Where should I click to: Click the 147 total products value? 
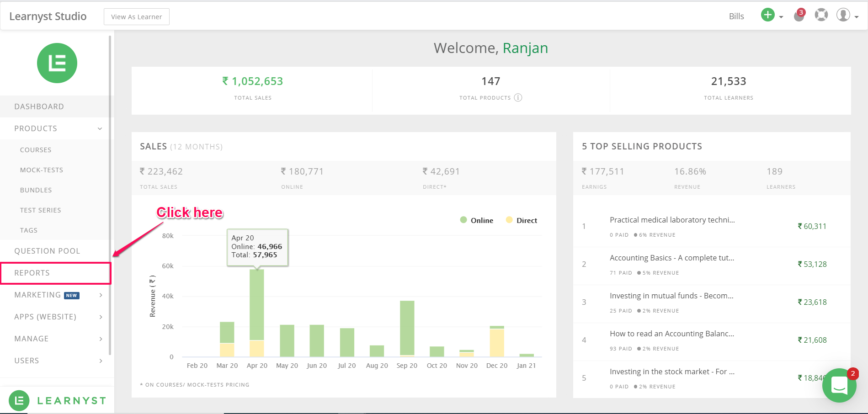[490, 81]
